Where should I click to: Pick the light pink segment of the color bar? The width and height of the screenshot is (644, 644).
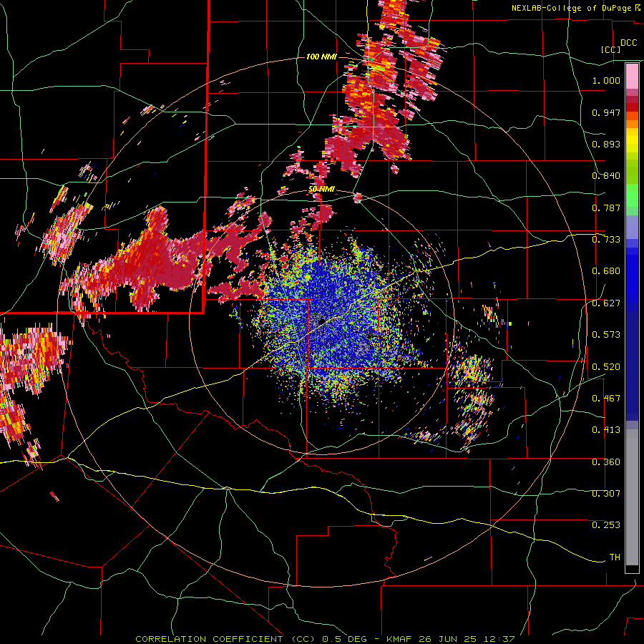632,77
